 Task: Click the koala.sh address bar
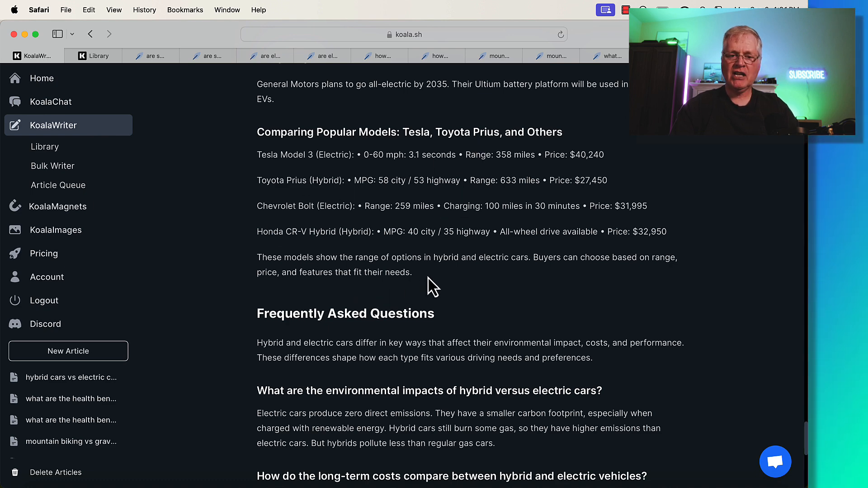click(409, 34)
